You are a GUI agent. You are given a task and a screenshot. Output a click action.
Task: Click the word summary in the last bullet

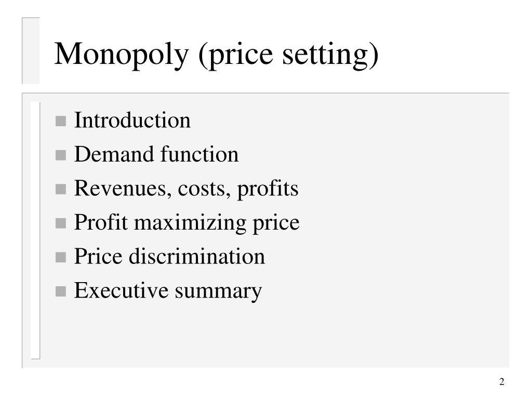219,292
